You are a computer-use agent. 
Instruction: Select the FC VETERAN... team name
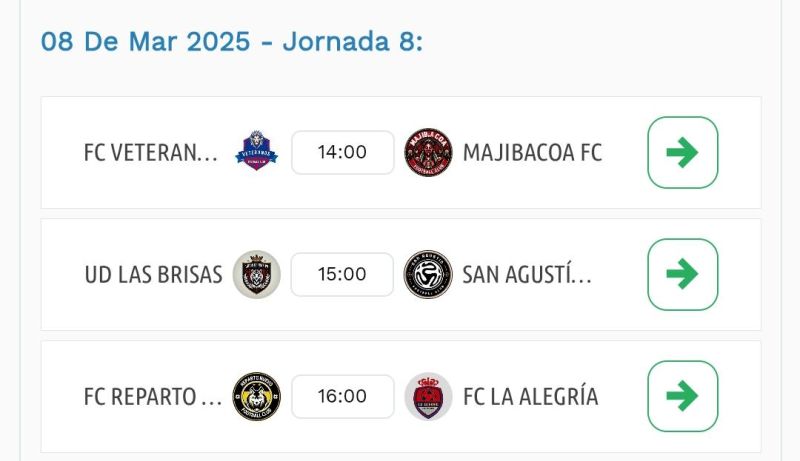[151, 153]
